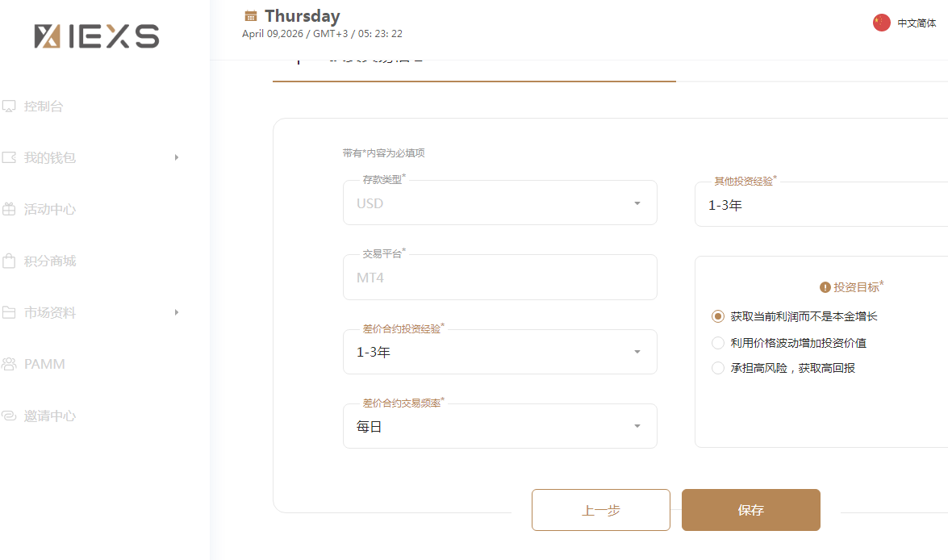
Task: Open the 控制台 dashboard icon
Action: tap(10, 107)
